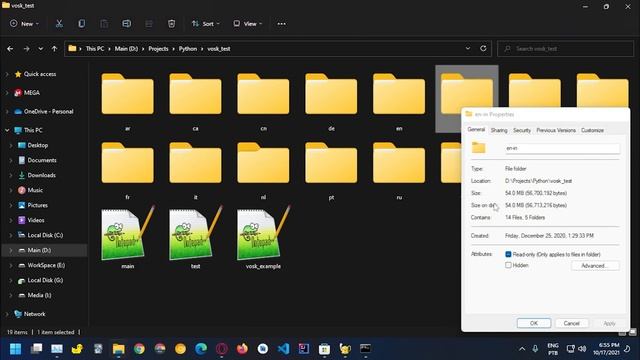Click the folder name field in Properties
The width and height of the screenshot is (640, 360).
(562, 148)
